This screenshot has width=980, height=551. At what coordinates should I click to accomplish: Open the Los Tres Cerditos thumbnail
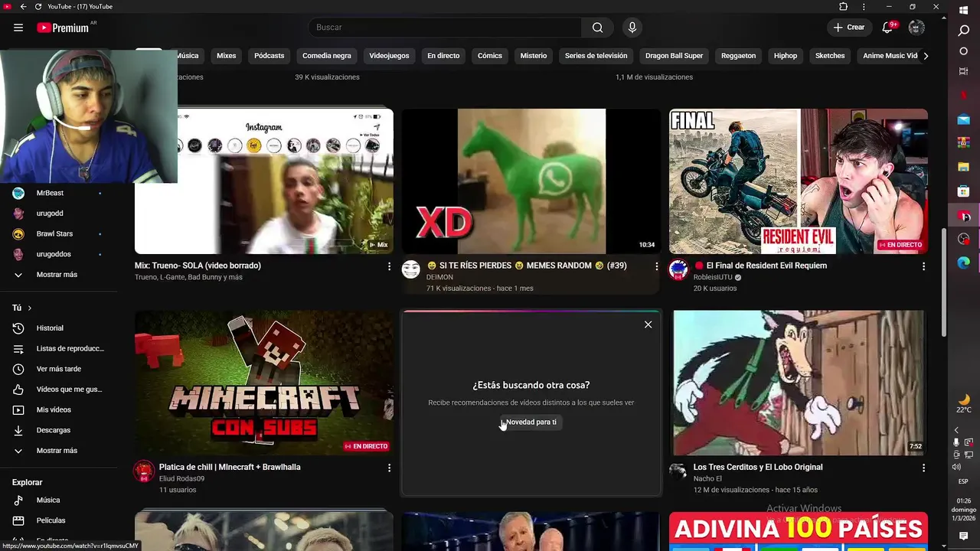point(799,383)
